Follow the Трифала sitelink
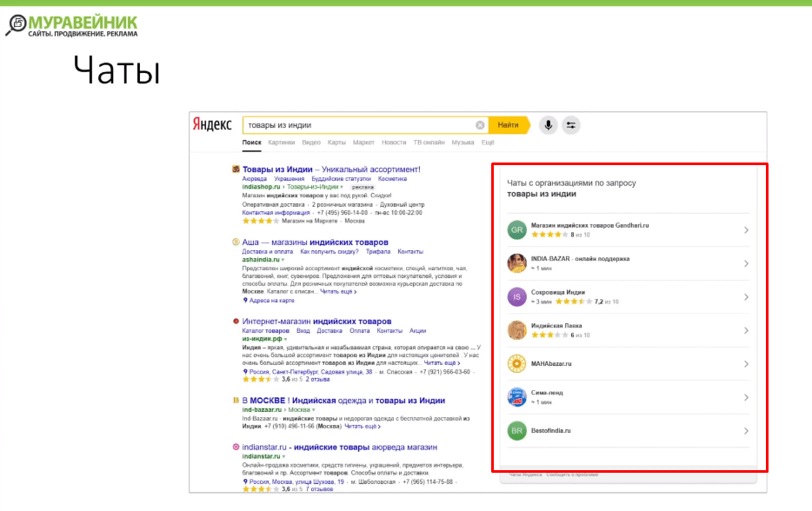 378,252
